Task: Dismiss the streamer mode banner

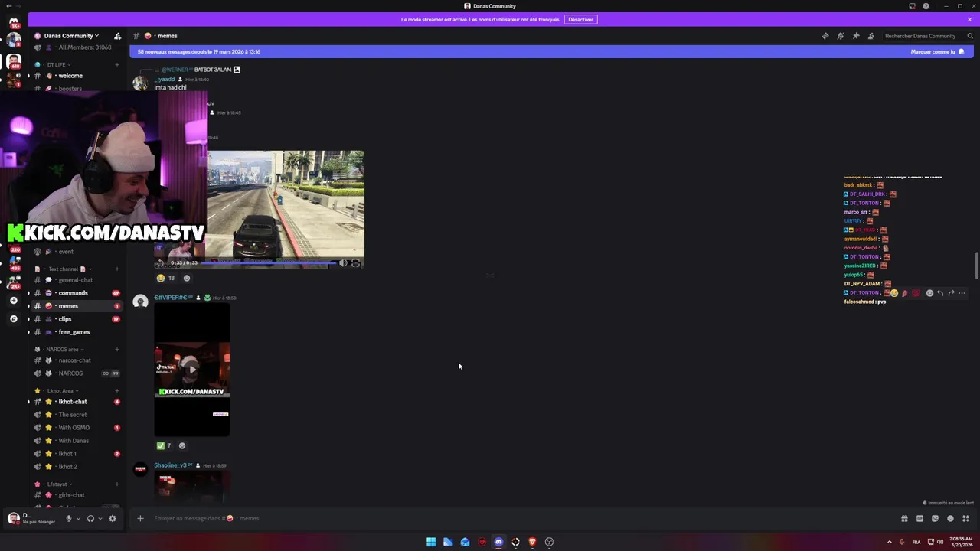Action: [969, 19]
